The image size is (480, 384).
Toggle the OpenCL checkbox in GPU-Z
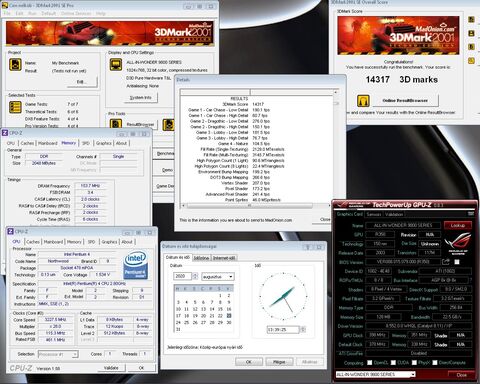[370, 362]
